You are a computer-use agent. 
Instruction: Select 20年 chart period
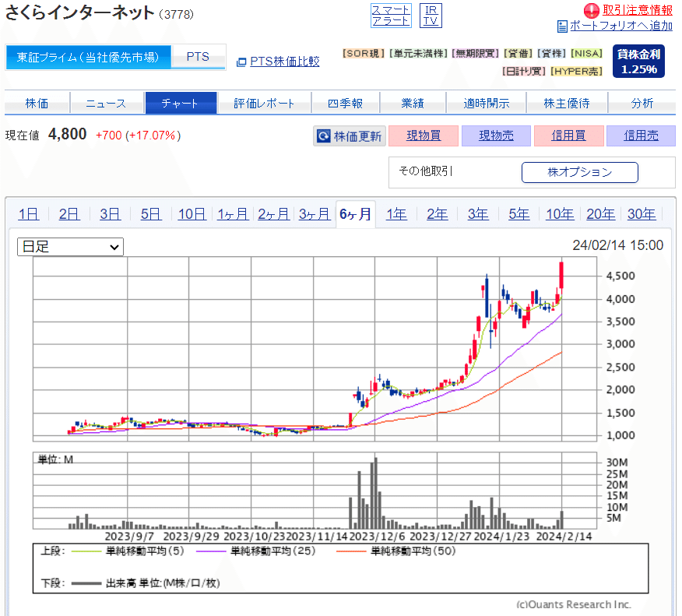coord(601,214)
